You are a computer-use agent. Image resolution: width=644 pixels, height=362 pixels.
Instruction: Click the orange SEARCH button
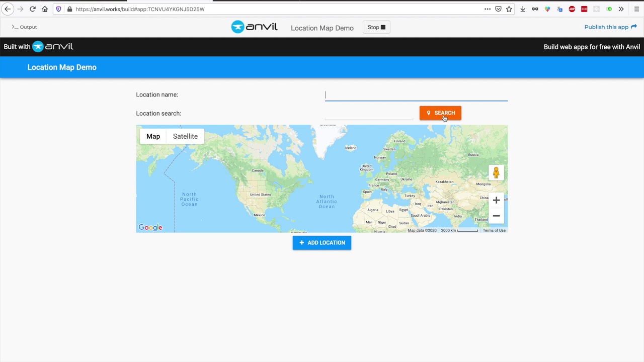(x=440, y=113)
